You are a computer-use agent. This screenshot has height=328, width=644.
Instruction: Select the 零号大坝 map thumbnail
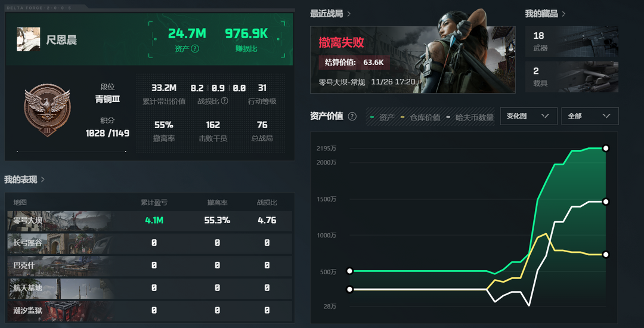[x=59, y=221]
